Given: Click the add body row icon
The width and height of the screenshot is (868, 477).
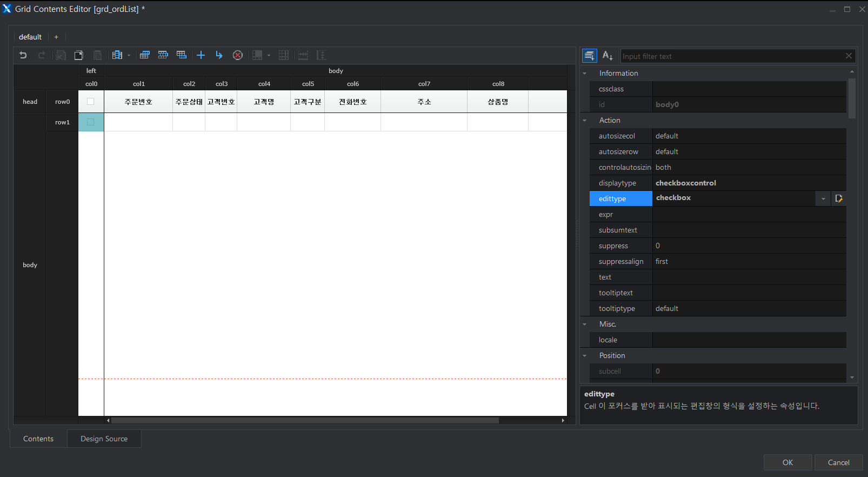Looking at the screenshot, I should click(163, 55).
